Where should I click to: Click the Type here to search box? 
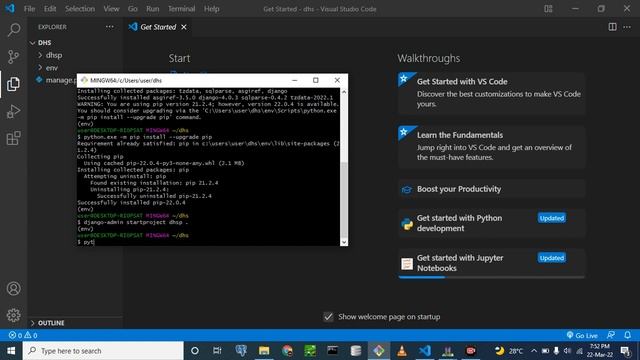[103, 351]
